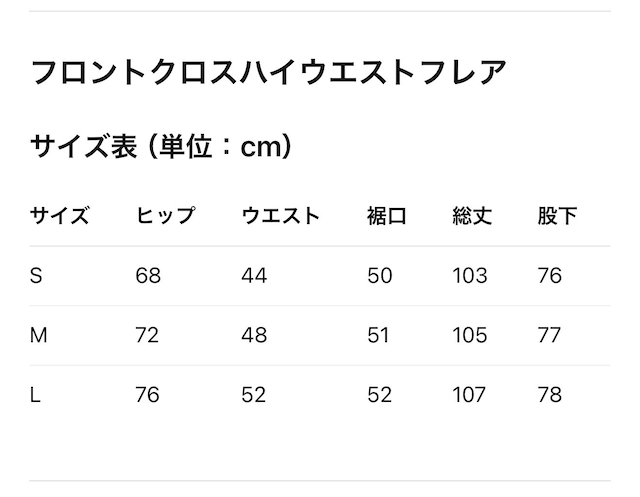Select the 総丈 column header
The height and width of the screenshot is (497, 640).
(472, 216)
